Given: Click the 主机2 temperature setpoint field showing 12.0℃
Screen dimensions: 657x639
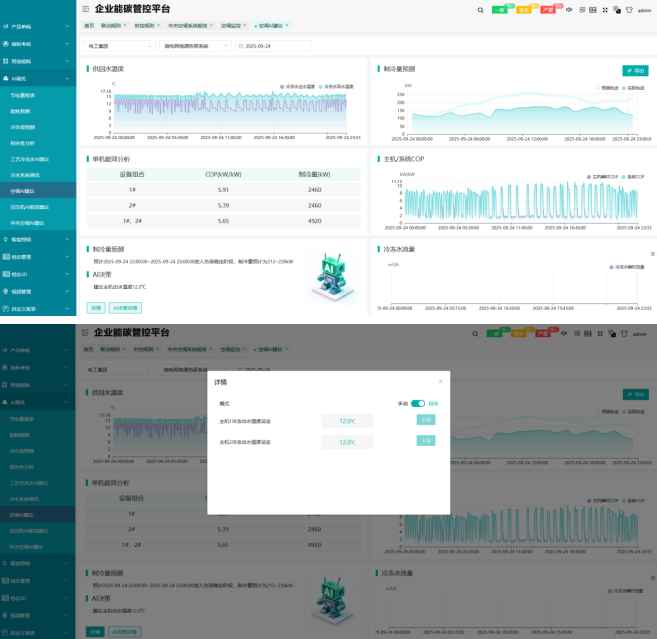Looking at the screenshot, I should coord(347,442).
